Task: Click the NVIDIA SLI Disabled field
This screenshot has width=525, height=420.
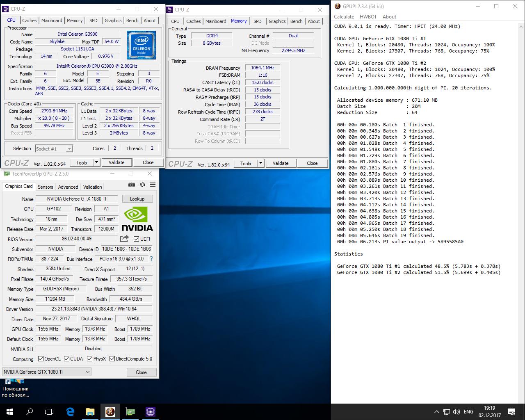Action: (94, 349)
